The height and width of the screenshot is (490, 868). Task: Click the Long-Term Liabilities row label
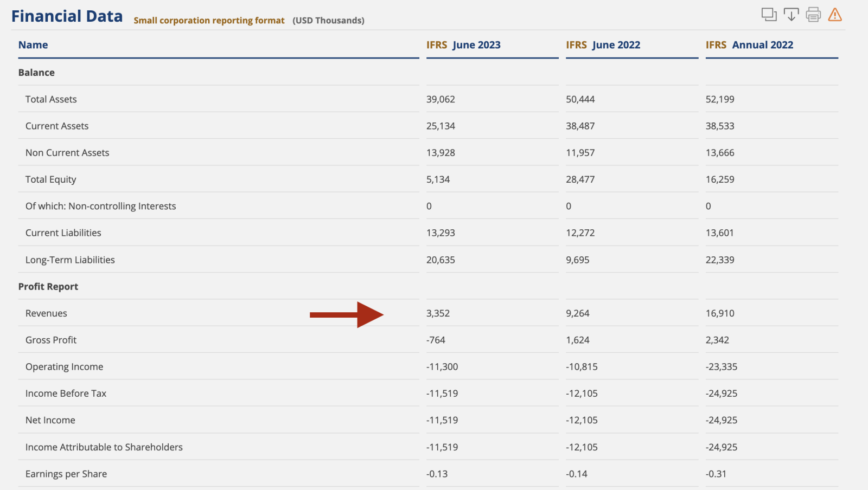click(70, 260)
